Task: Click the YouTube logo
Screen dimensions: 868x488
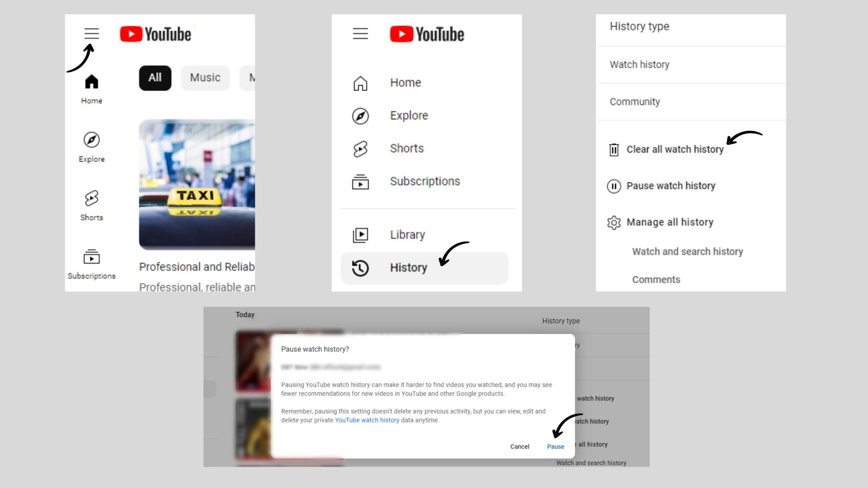Action: pyautogui.click(x=155, y=34)
